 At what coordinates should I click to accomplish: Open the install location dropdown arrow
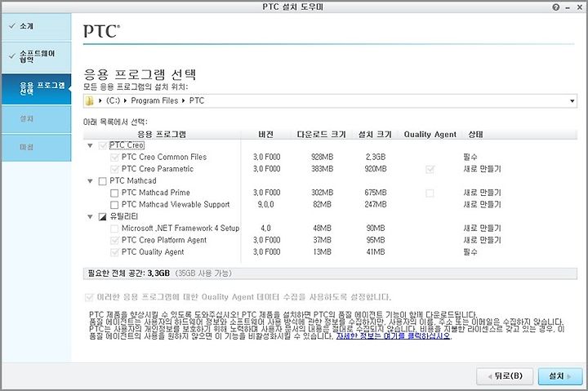pyautogui.click(x=572, y=101)
